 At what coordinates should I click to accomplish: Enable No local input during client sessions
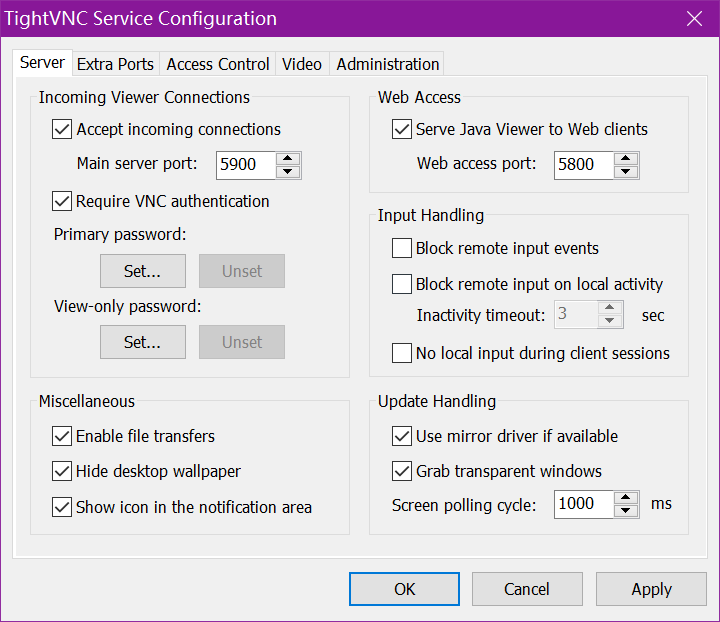pos(401,352)
